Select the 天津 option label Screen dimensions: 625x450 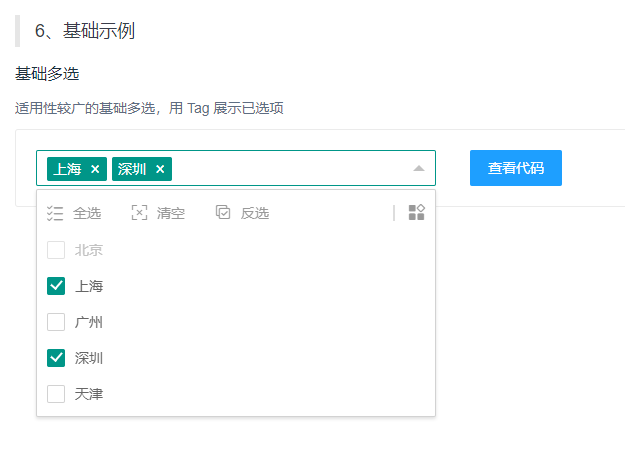89,394
